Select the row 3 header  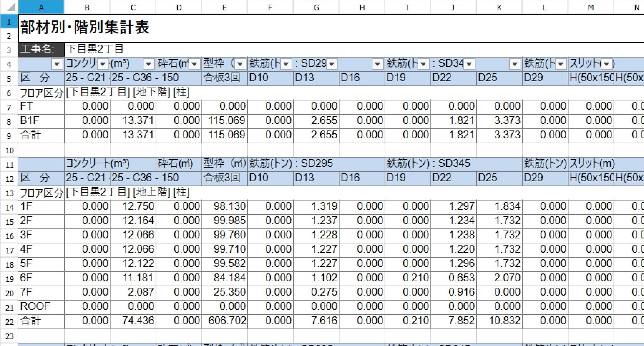click(x=9, y=50)
